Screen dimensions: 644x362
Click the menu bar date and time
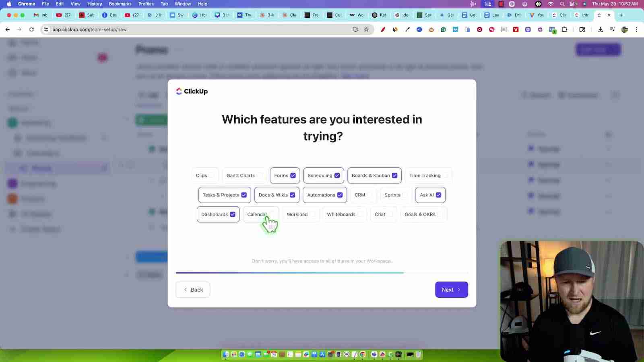[x=615, y=4]
